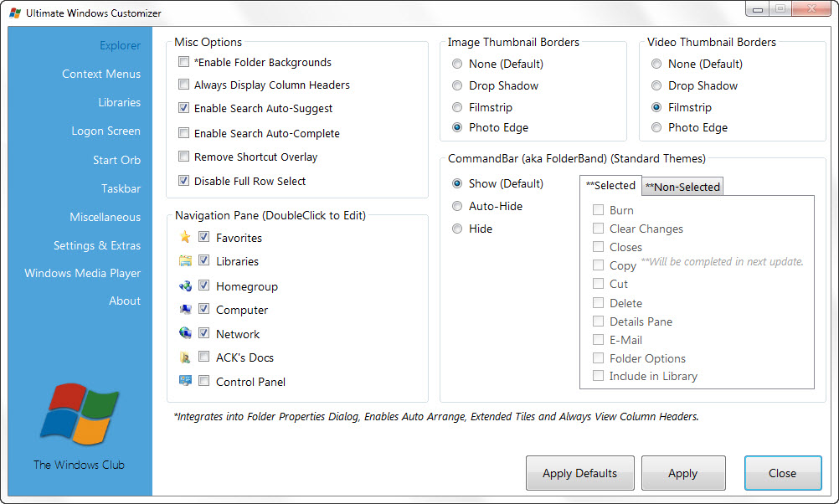Click the Libraries folder icon
The width and height of the screenshot is (839, 504).
pos(186,261)
